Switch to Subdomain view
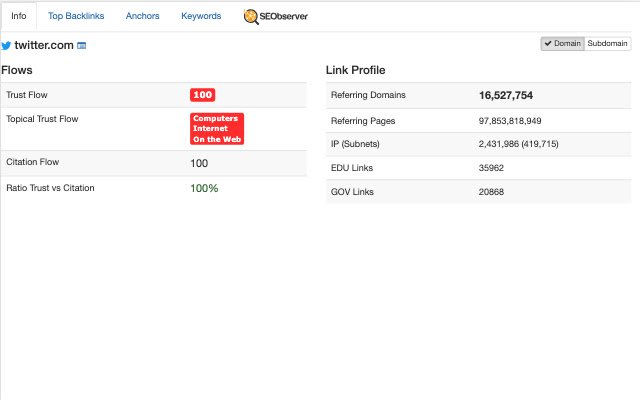This screenshot has height=400, width=640. [x=607, y=44]
